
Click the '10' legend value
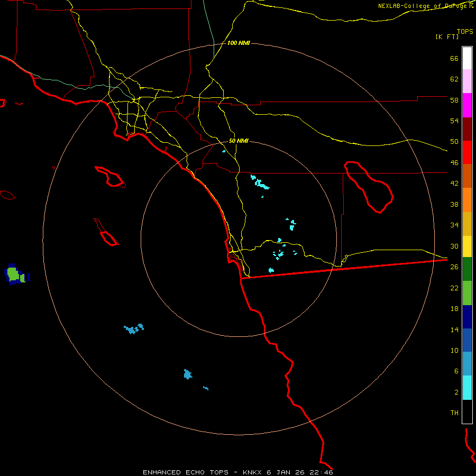[x=454, y=350]
